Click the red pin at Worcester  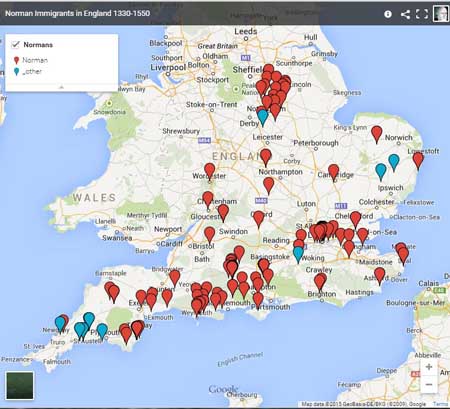click(x=210, y=172)
